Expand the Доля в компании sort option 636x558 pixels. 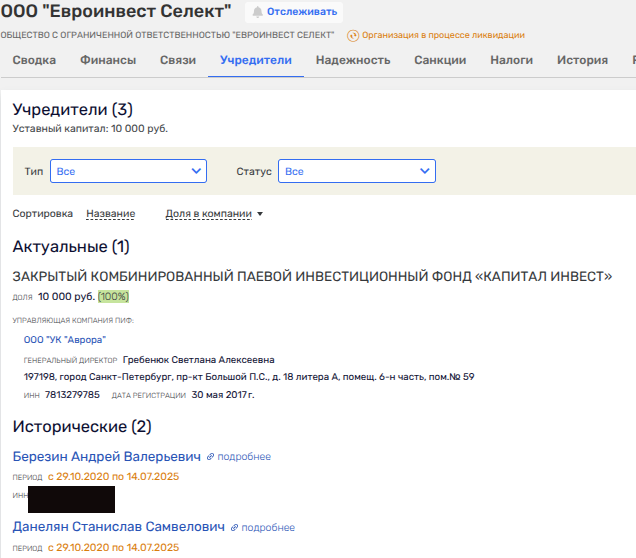(214, 214)
